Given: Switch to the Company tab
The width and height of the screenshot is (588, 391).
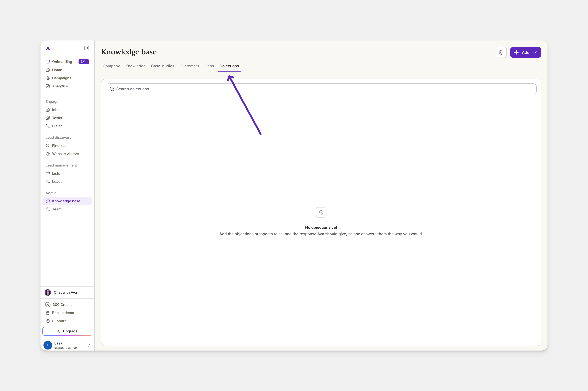Looking at the screenshot, I should [111, 66].
